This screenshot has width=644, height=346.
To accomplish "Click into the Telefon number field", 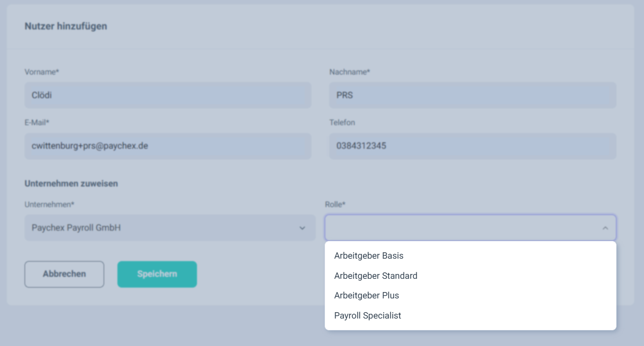I will tap(472, 146).
